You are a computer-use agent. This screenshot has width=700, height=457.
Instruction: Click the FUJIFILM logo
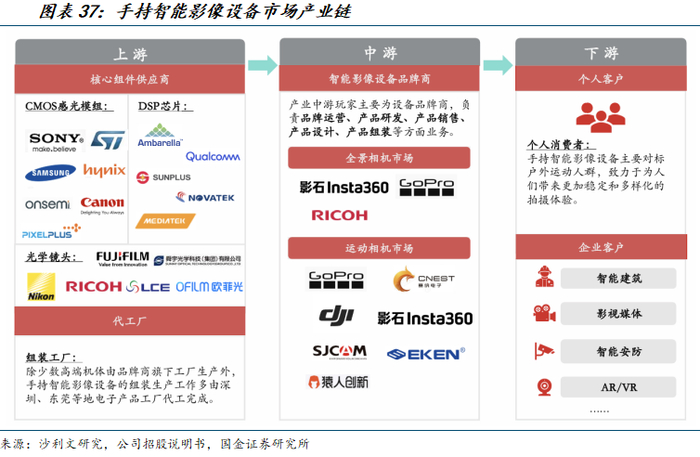pyautogui.click(x=123, y=258)
